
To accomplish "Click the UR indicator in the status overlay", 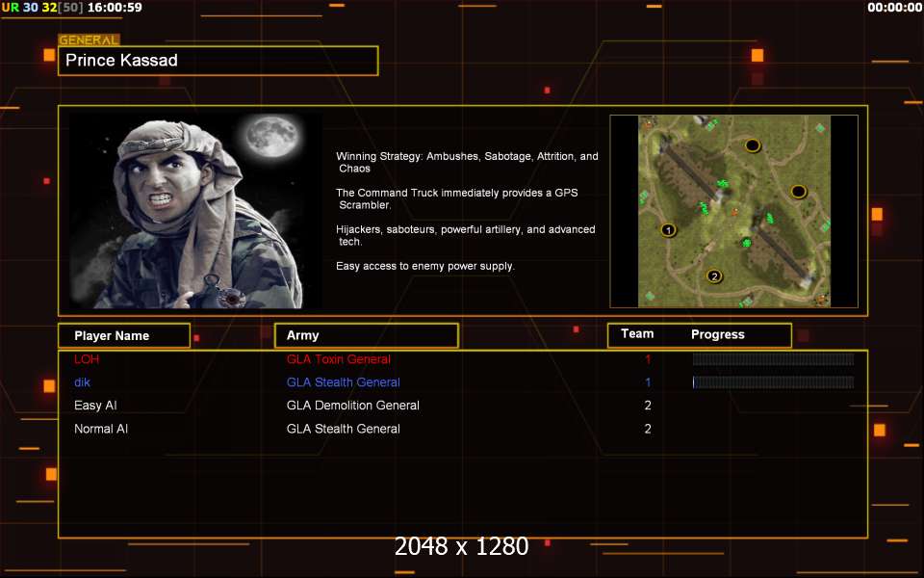I will [10, 8].
